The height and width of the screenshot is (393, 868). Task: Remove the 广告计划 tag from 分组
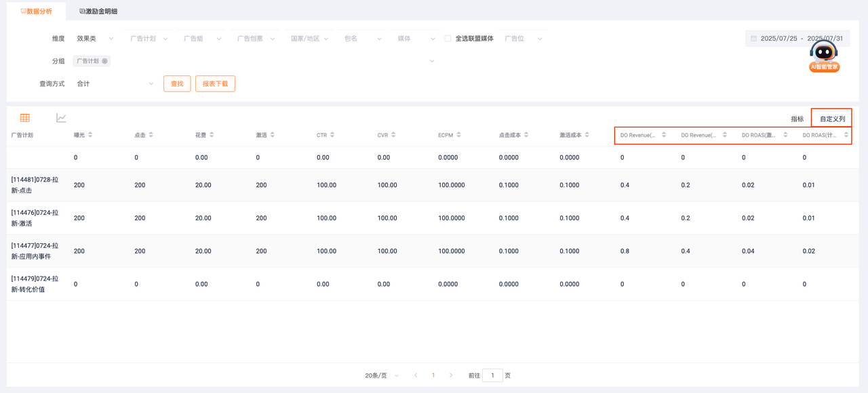coord(104,61)
